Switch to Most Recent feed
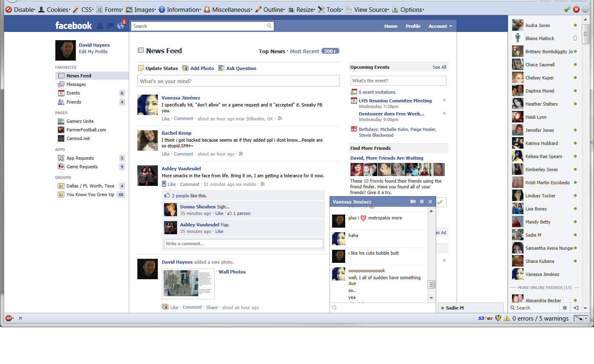Screen dimensions: 594x364 305,51
